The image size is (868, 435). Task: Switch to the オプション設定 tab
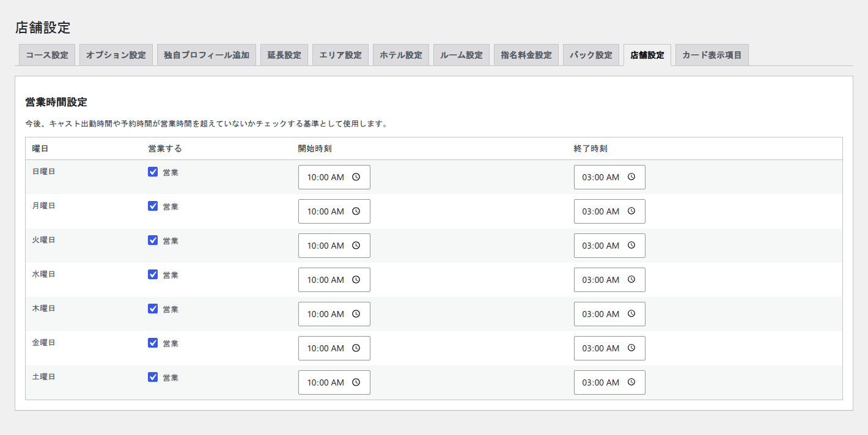pyautogui.click(x=116, y=55)
